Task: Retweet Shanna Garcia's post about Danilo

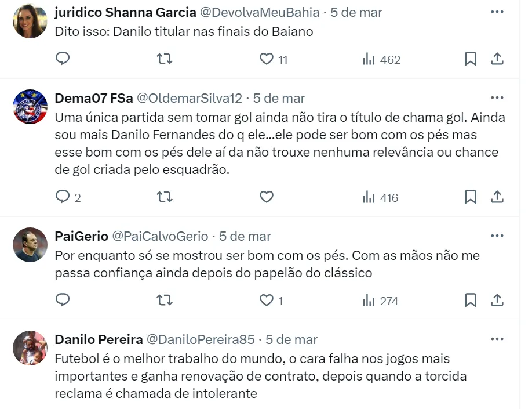Action: (165, 59)
